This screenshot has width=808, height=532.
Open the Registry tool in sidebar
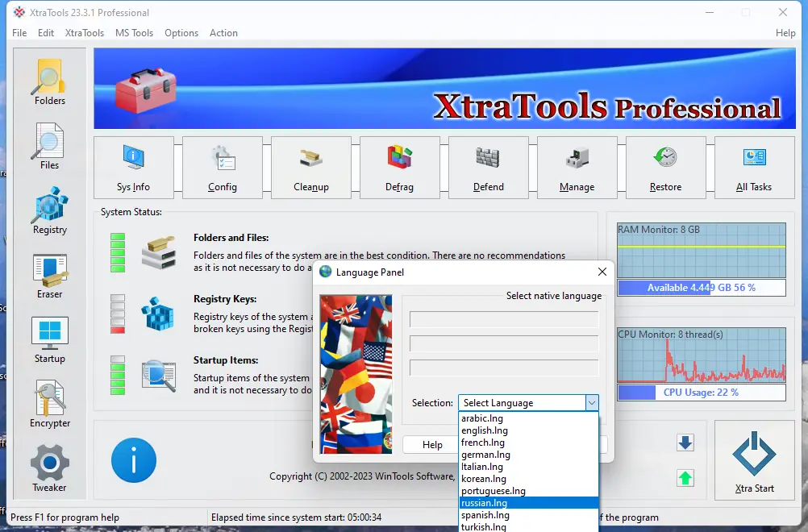48,210
